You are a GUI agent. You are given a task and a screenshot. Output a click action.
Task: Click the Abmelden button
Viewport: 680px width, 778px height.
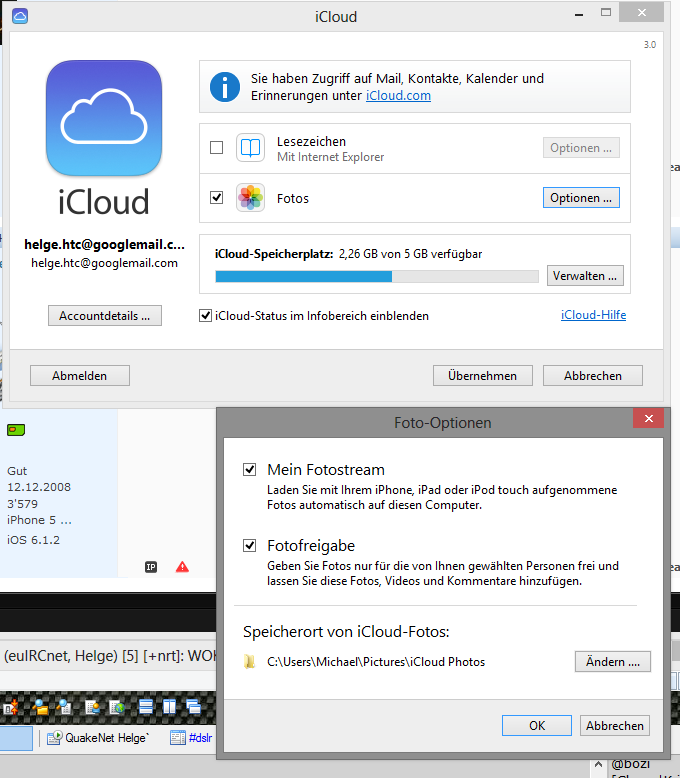point(80,376)
